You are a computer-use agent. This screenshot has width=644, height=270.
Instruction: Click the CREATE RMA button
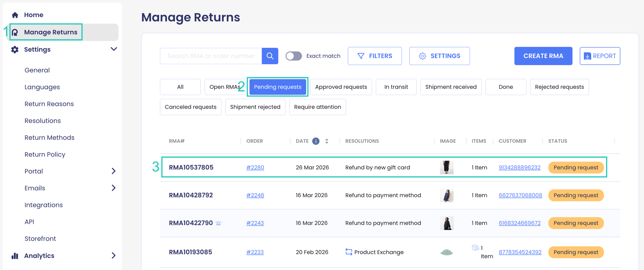(543, 56)
